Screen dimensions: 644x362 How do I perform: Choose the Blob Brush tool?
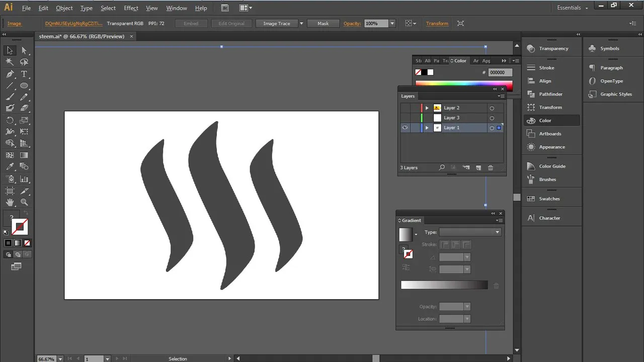tap(10, 108)
